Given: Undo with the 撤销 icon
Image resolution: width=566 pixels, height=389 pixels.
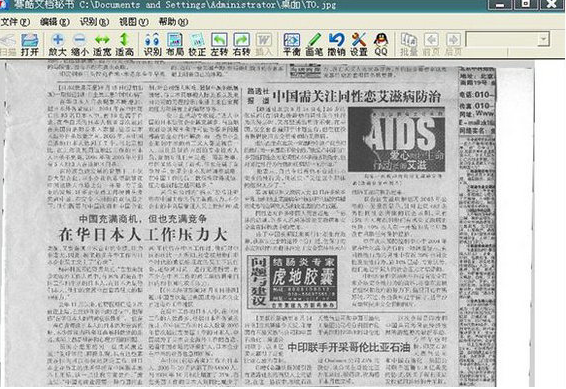Looking at the screenshot, I should 336,45.
